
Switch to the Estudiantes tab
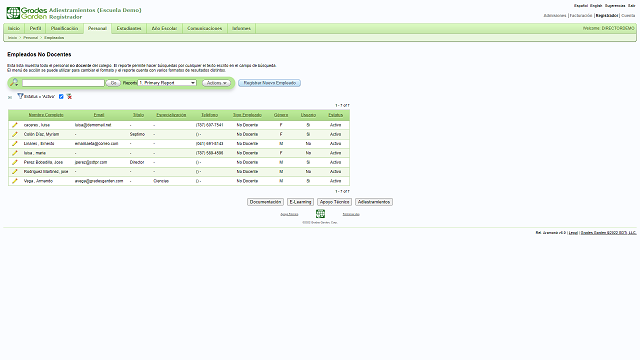pos(129,28)
